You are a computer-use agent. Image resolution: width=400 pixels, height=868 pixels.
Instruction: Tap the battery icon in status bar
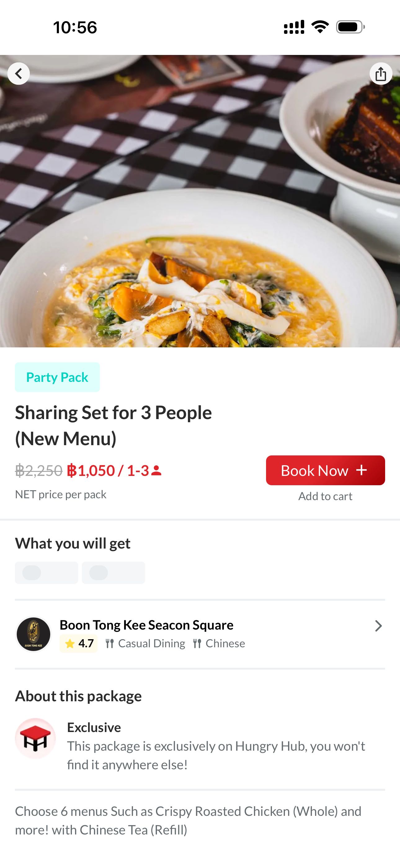(350, 27)
